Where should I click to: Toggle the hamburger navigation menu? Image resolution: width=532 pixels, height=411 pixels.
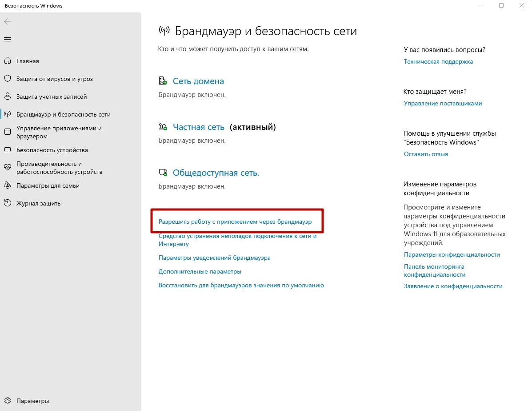[8, 39]
